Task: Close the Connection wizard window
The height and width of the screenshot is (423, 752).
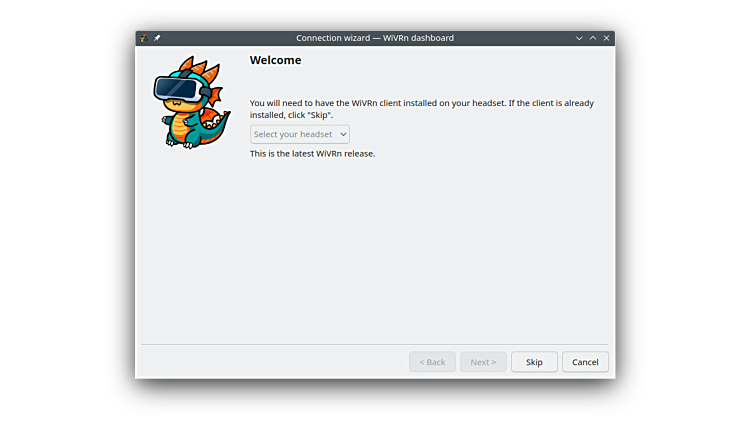Action: pyautogui.click(x=606, y=38)
